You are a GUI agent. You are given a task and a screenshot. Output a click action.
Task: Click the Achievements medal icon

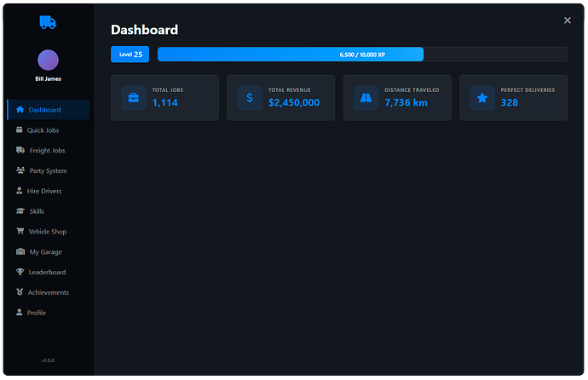[x=20, y=291]
